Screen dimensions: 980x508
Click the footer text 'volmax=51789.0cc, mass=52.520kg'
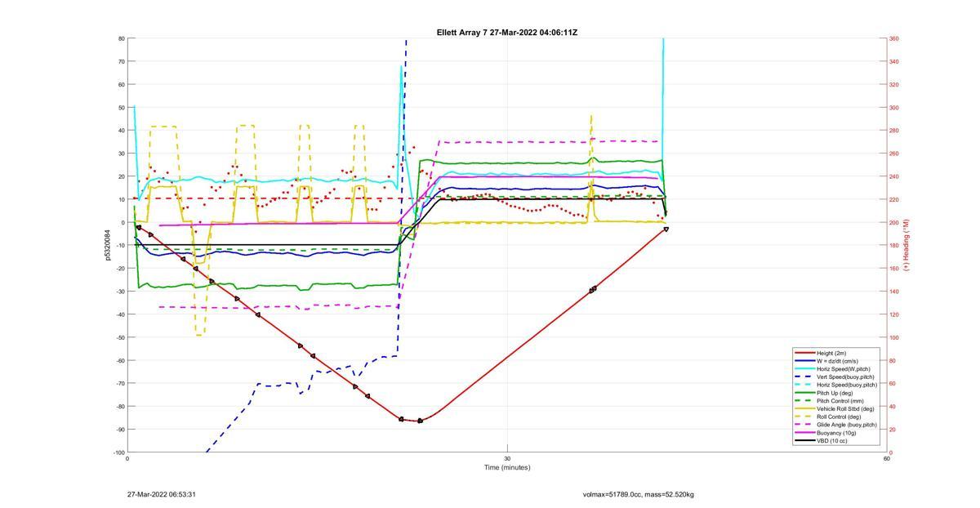tap(639, 494)
